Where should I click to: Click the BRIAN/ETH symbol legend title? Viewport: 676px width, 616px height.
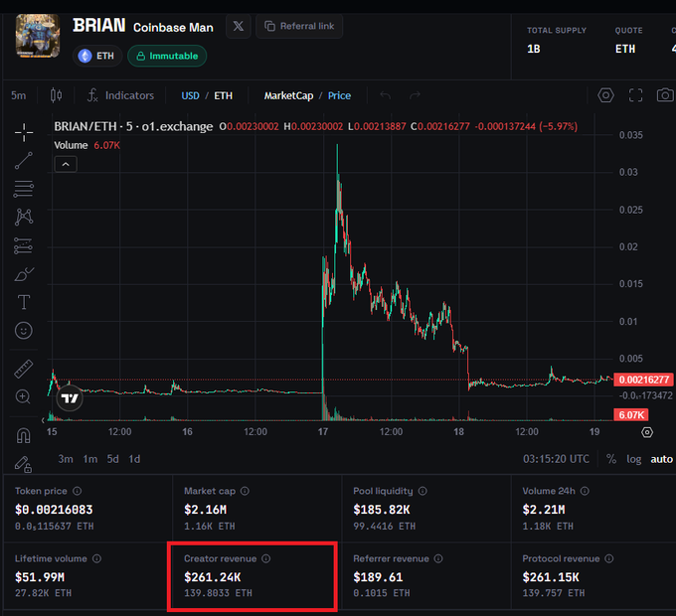point(133,126)
